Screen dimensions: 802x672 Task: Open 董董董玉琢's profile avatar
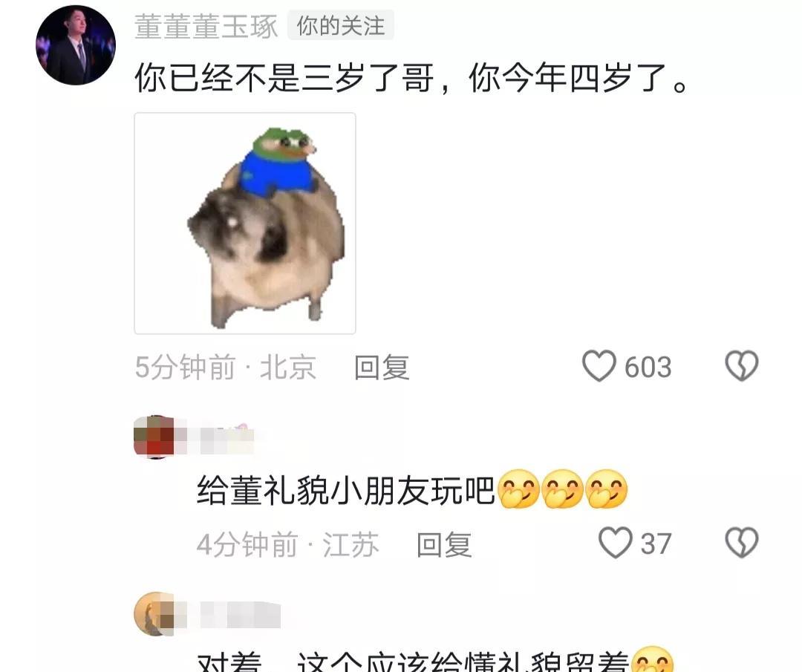point(76,45)
